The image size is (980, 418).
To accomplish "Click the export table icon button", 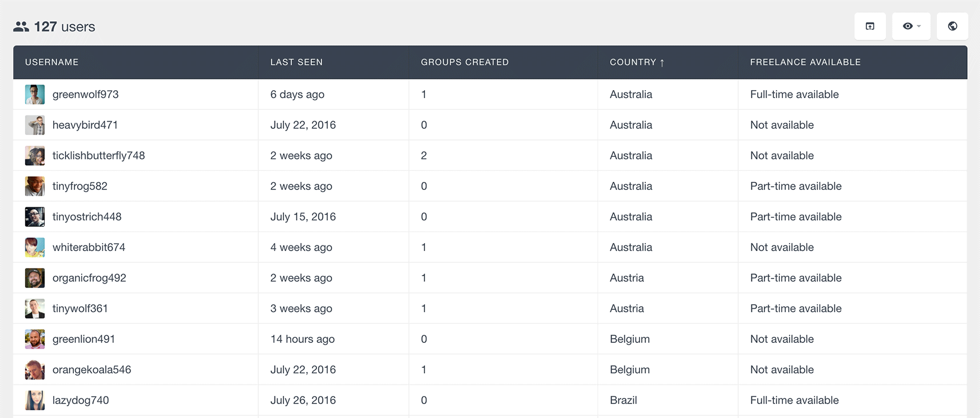I will tap(870, 26).
